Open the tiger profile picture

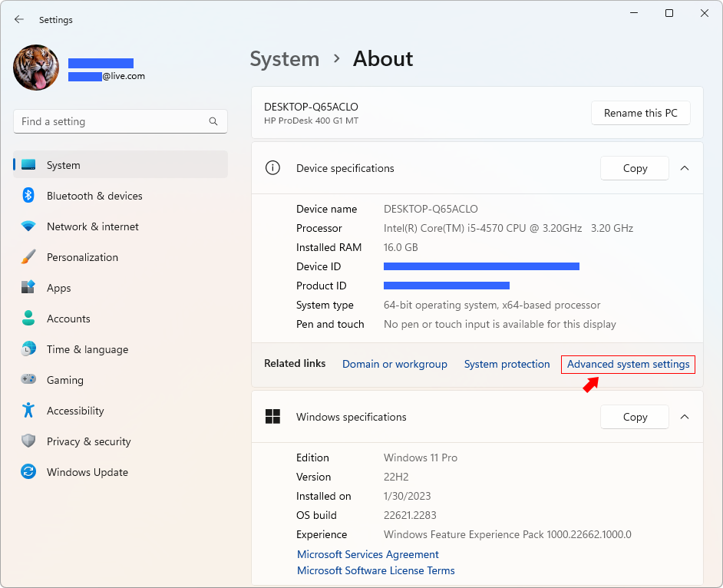[x=36, y=68]
